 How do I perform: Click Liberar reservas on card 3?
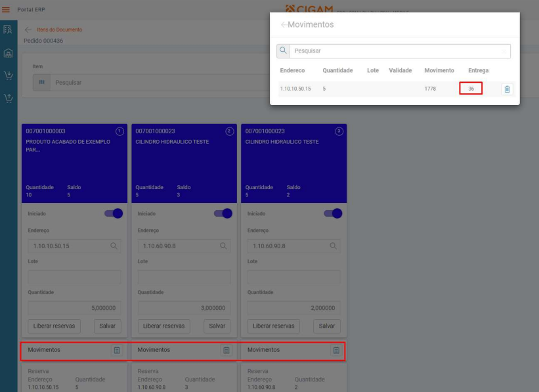[273, 326]
